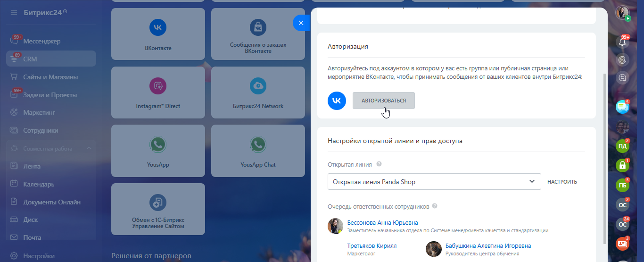Open the red contact card icon

622,244
